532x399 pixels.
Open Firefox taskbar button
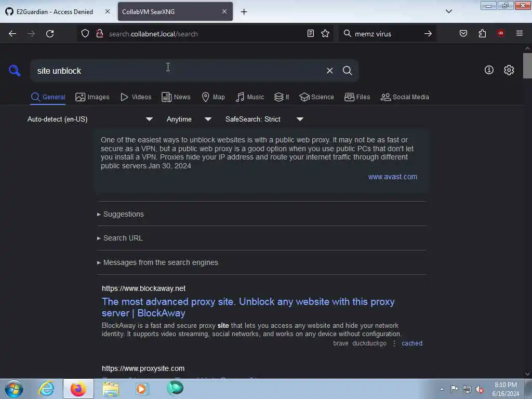pyautogui.click(x=78, y=389)
